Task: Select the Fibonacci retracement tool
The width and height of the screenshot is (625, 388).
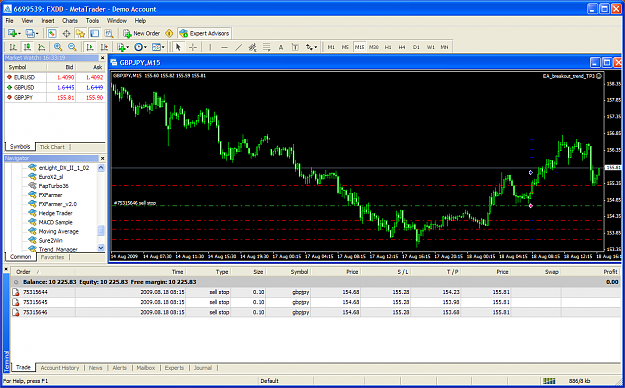Action: 267,47
